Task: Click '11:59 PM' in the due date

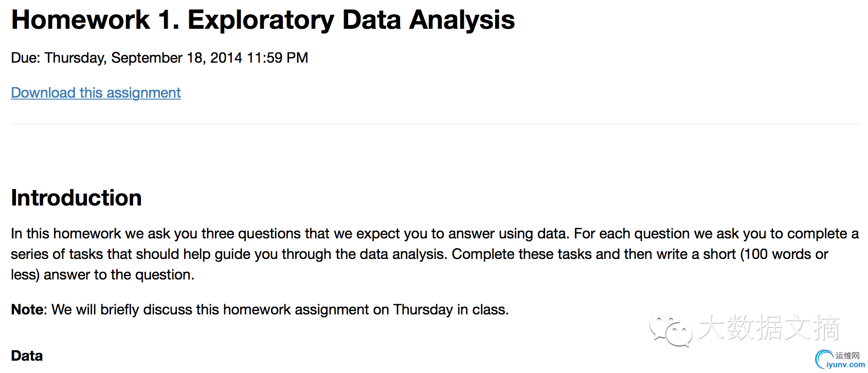Action: 277,58
